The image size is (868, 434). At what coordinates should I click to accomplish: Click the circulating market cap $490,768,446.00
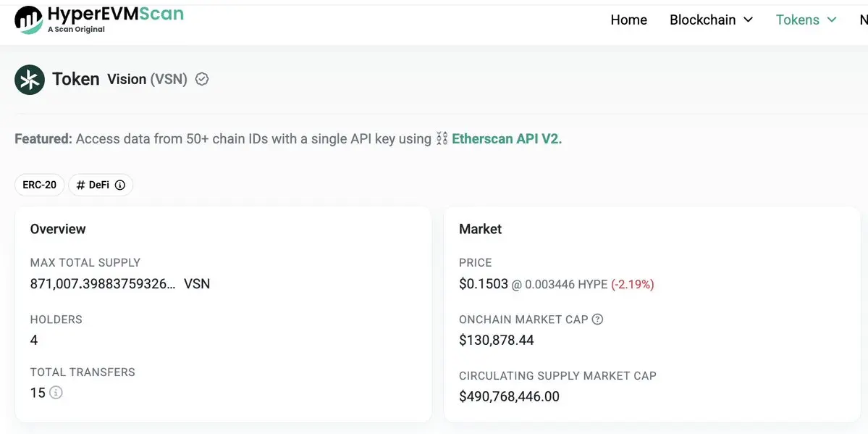point(509,396)
